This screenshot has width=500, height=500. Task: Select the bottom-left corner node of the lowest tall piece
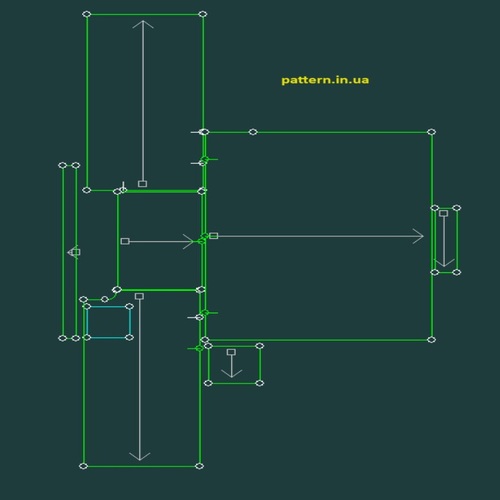point(83,466)
